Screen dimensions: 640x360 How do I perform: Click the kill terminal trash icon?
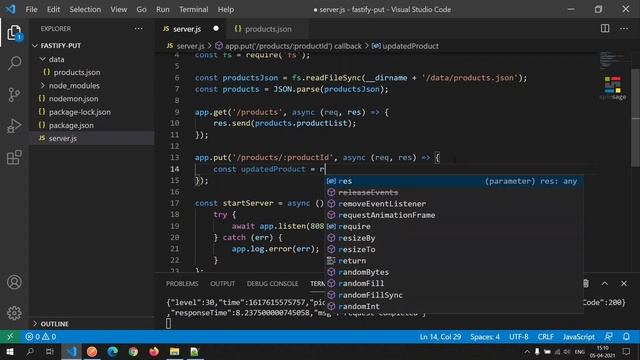[586, 283]
